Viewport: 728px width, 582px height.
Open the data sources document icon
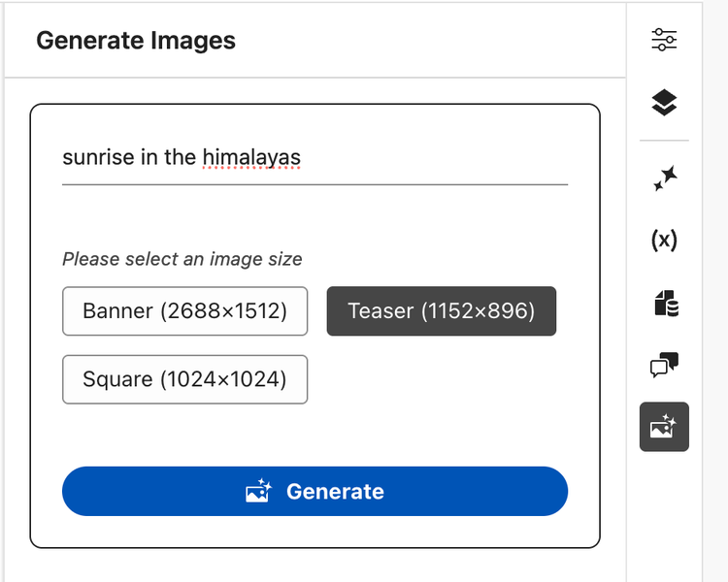click(x=664, y=304)
